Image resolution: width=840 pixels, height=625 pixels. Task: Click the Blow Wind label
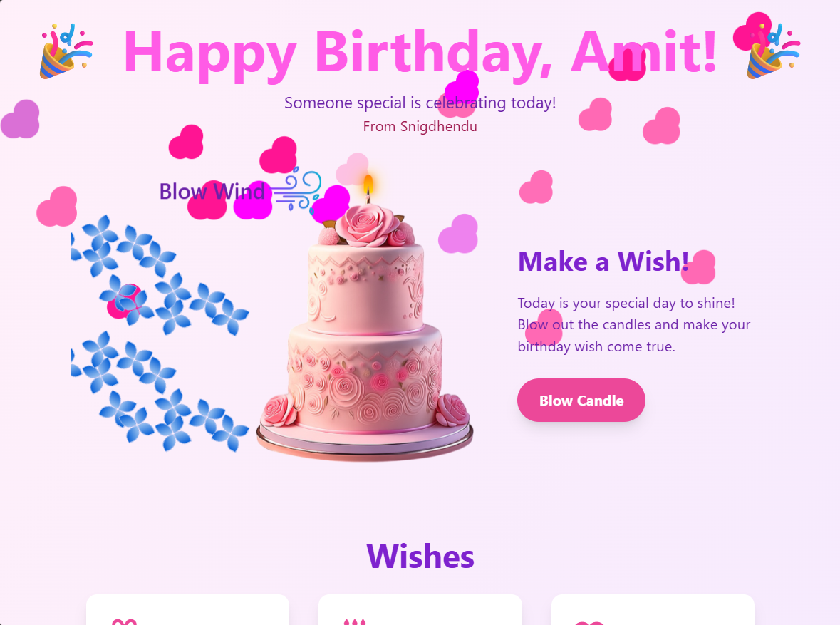point(212,192)
